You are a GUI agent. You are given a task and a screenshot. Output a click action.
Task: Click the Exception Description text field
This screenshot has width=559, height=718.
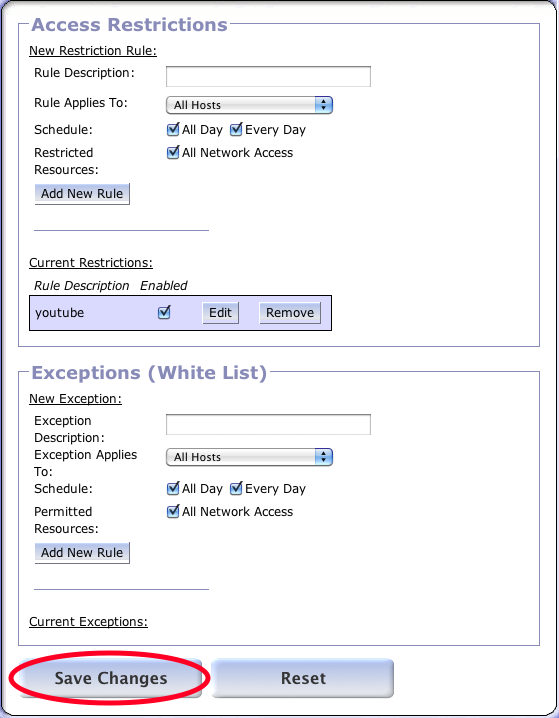tap(268, 424)
